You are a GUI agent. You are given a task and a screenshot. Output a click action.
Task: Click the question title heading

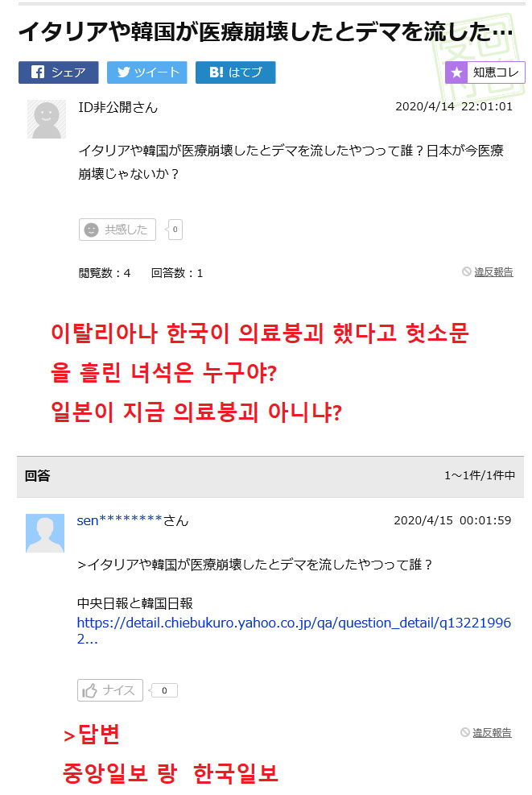coord(265,32)
